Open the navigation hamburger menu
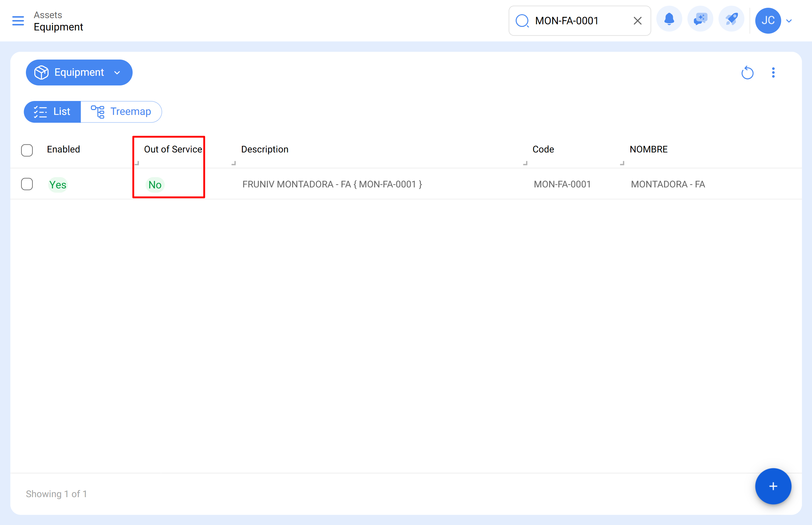This screenshot has width=812, height=525. (x=18, y=21)
